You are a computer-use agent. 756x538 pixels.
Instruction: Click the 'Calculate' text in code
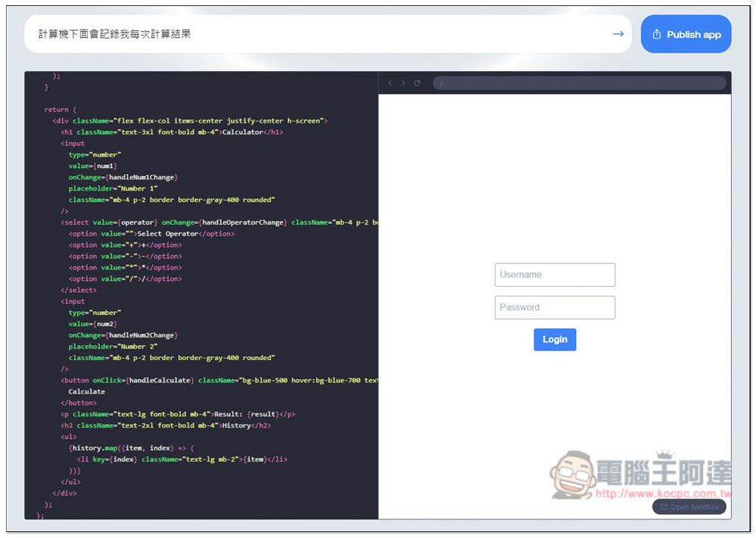pyautogui.click(x=86, y=392)
